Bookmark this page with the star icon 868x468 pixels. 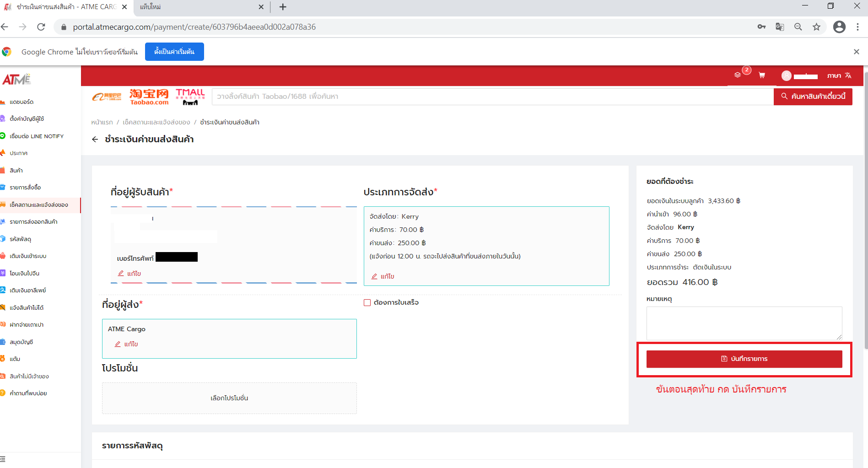[x=816, y=27]
